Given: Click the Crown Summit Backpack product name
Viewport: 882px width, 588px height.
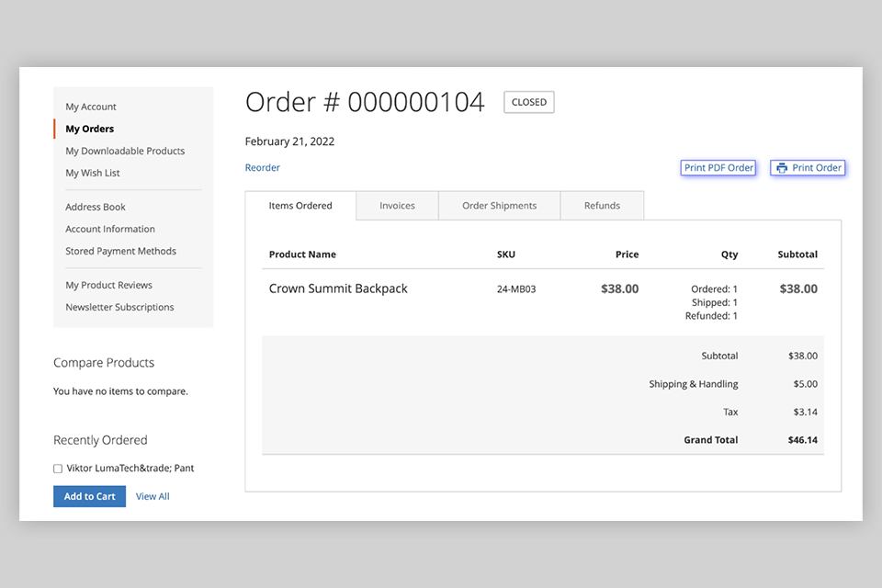Looking at the screenshot, I should (x=338, y=288).
